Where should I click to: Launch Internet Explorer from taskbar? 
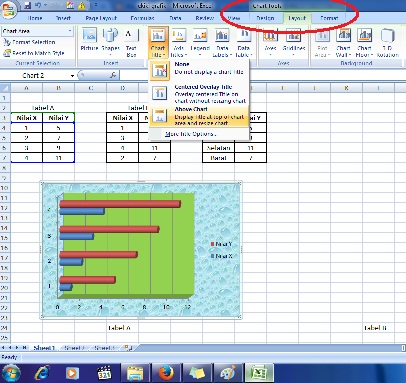pyautogui.click(x=42, y=373)
